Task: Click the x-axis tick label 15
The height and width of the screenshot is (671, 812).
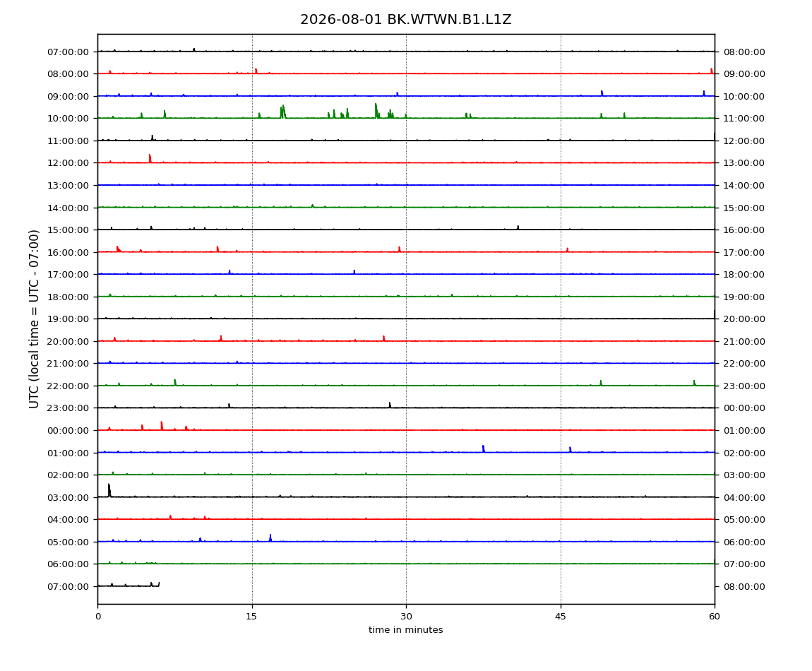Action: point(251,617)
